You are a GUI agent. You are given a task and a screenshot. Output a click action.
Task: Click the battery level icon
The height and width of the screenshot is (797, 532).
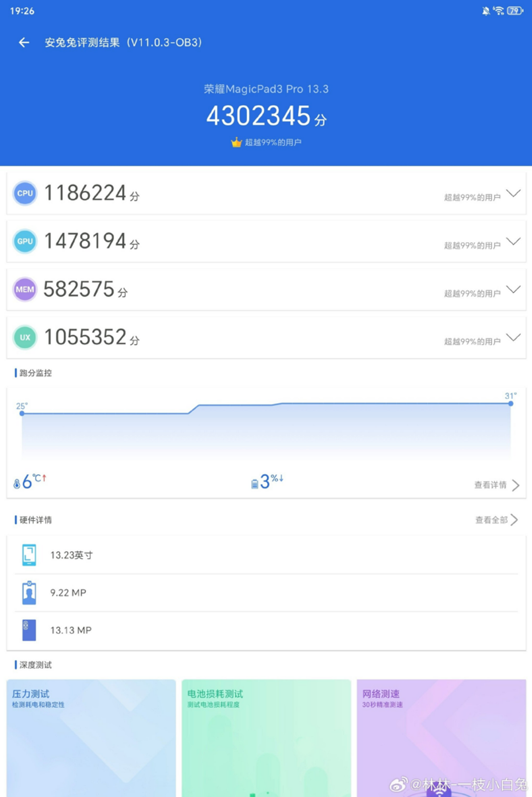point(253,481)
